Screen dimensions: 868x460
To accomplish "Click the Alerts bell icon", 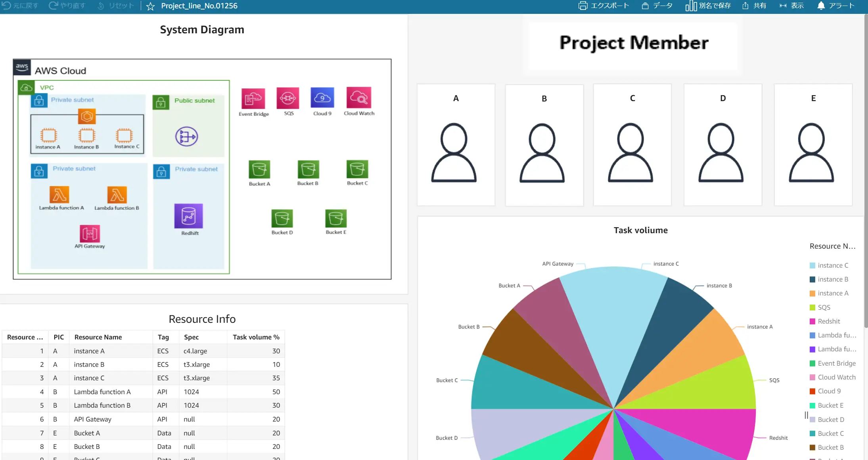I will click(x=821, y=6).
